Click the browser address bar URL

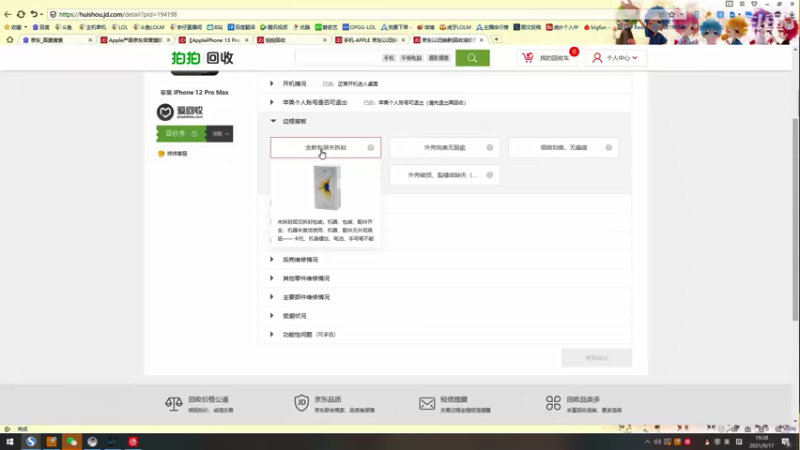118,14
